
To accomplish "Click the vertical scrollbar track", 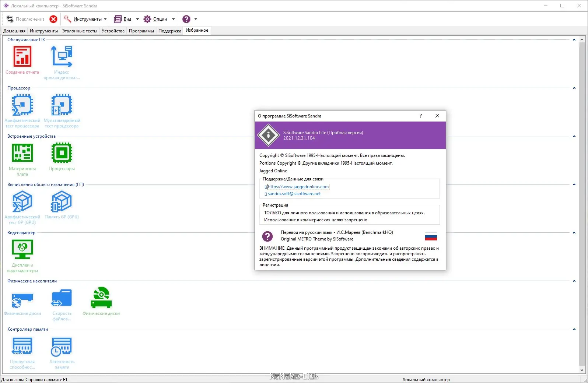I will point(582,205).
